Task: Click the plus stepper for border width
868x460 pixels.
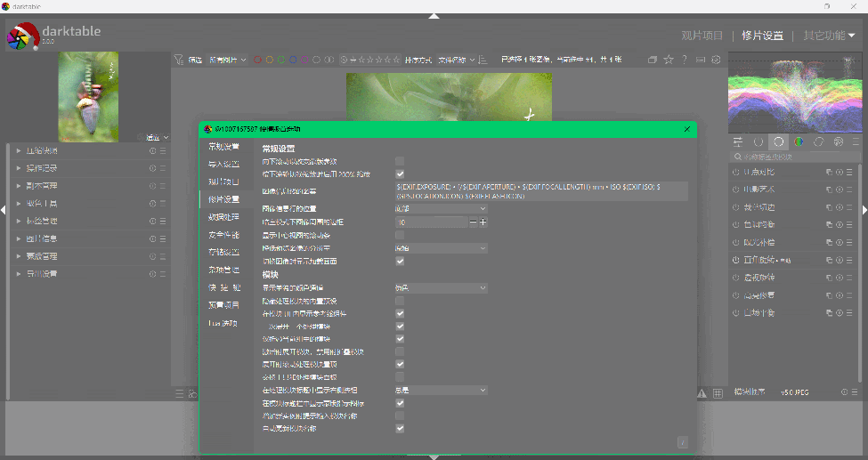Action: tap(483, 222)
